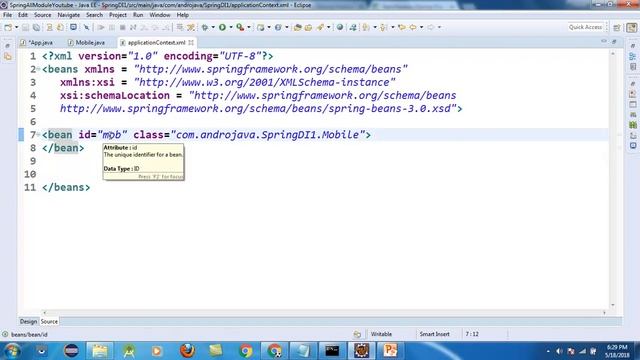The height and width of the screenshot is (360, 640).
Task: Open the Help menu
Action: 182,15
